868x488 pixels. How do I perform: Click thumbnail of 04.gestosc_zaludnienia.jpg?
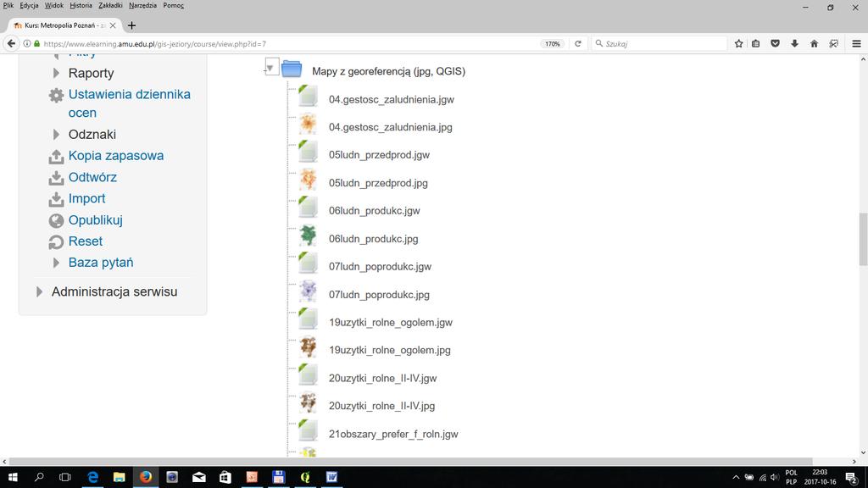[x=308, y=124]
